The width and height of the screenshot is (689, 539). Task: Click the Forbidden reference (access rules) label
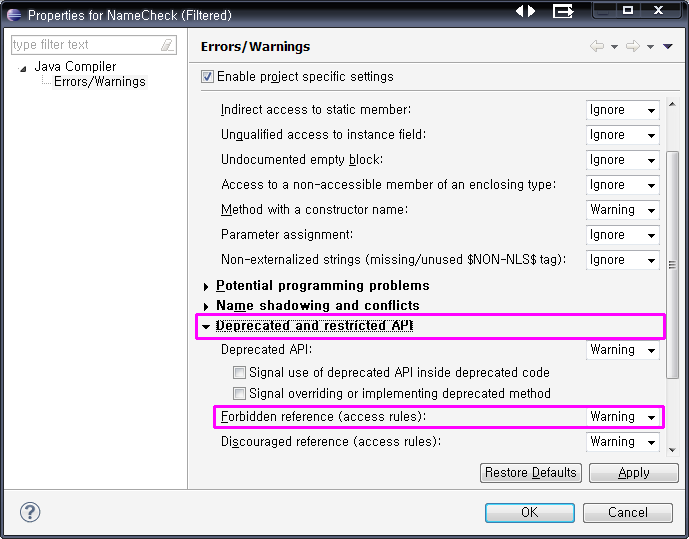pos(323,416)
